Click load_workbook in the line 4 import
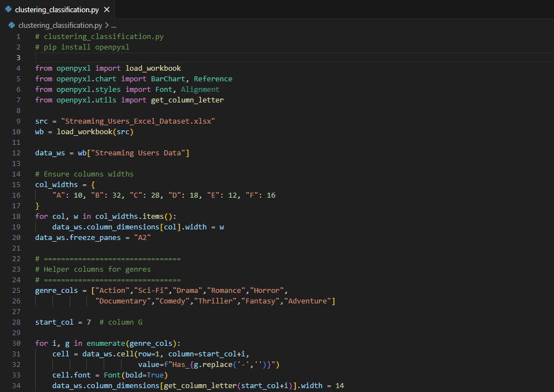The height and width of the screenshot is (392, 554). click(x=153, y=68)
